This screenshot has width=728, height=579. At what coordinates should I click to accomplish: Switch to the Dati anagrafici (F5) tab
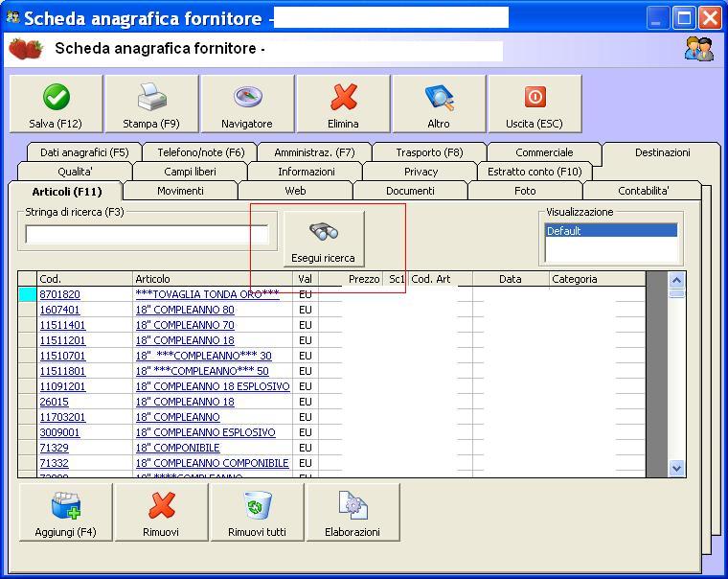coord(84,152)
